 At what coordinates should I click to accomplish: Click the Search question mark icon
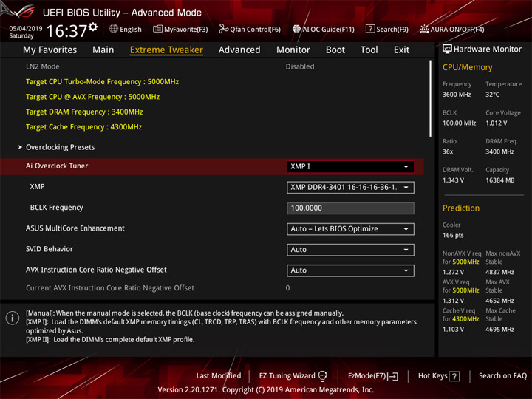point(370,29)
